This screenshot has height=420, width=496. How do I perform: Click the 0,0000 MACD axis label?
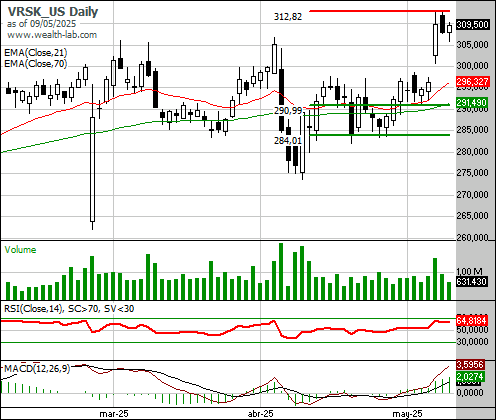(x=470, y=392)
